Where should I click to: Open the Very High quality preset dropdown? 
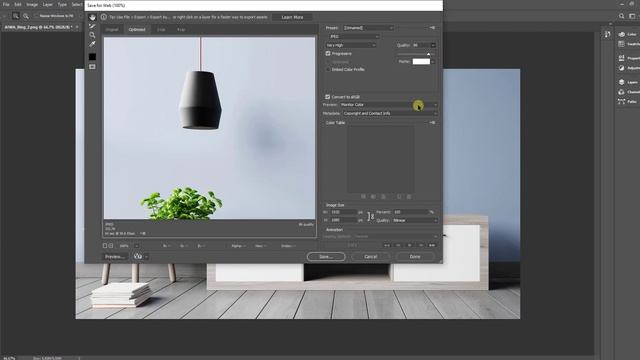[351, 45]
